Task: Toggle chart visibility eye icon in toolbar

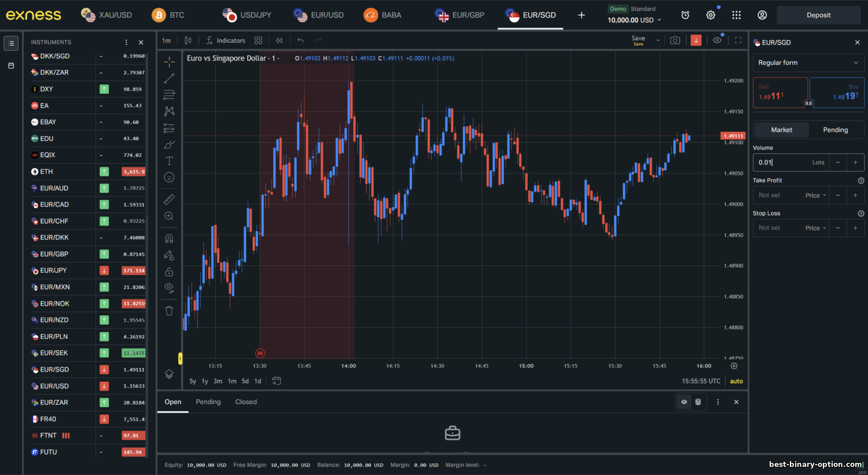Action: (x=717, y=41)
